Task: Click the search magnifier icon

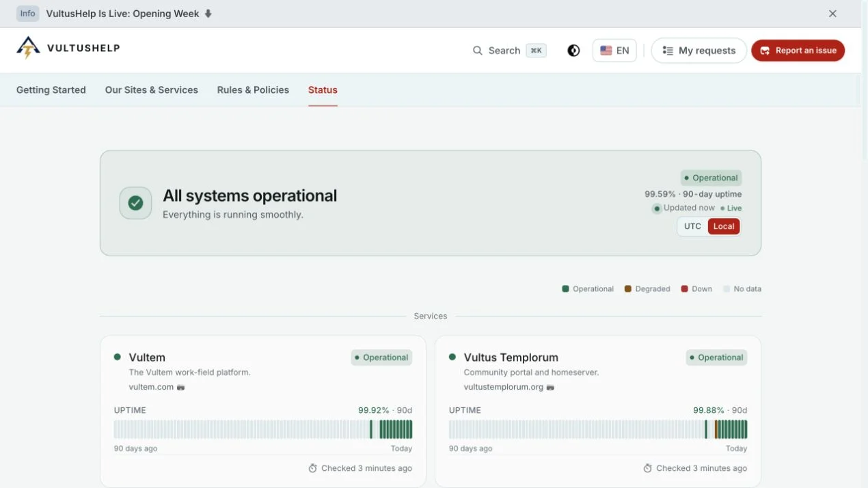Action: point(478,51)
